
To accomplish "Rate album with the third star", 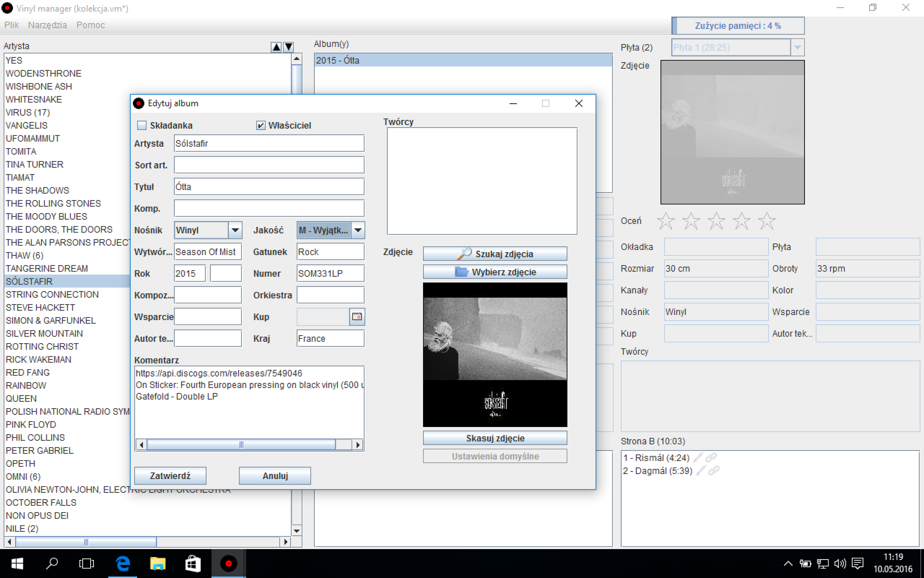I will click(716, 221).
